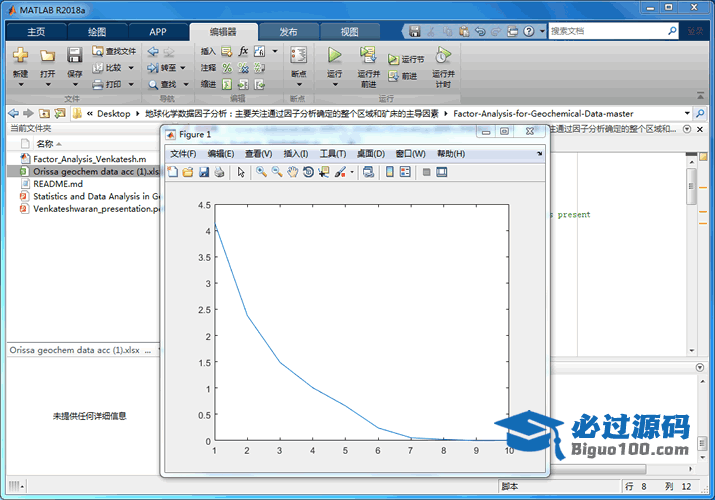Click the search documentation field
The height and width of the screenshot is (500, 715).
(608, 31)
